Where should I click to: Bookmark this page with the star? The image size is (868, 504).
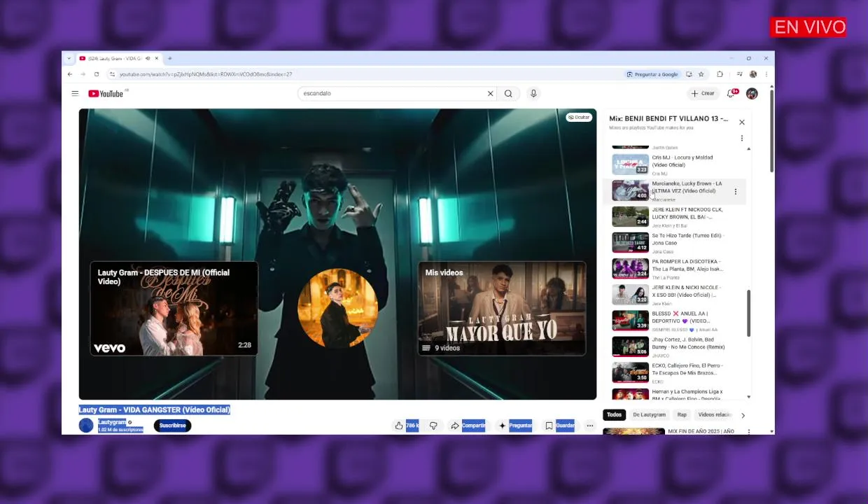701,74
